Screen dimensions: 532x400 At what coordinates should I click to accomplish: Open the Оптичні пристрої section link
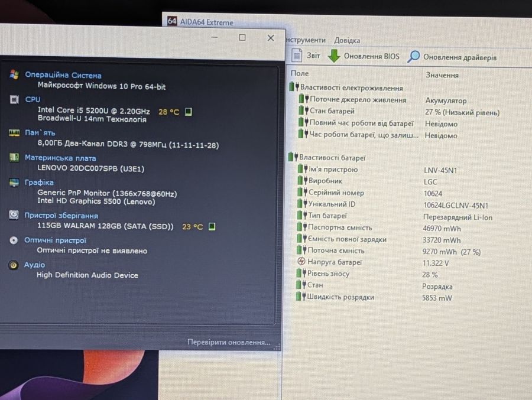pos(55,240)
